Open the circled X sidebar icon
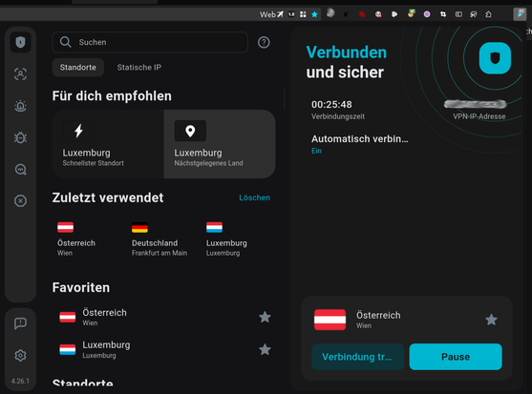The width and height of the screenshot is (532, 394). (x=20, y=201)
